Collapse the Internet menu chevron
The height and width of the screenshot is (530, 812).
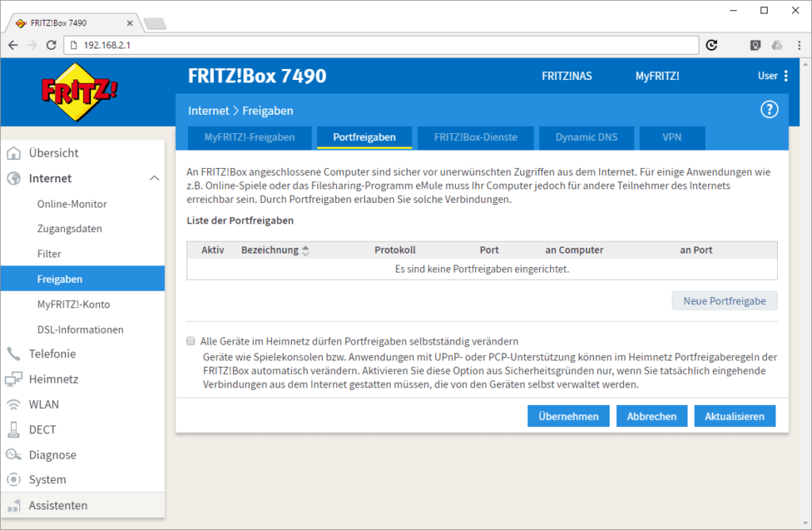pos(155,178)
